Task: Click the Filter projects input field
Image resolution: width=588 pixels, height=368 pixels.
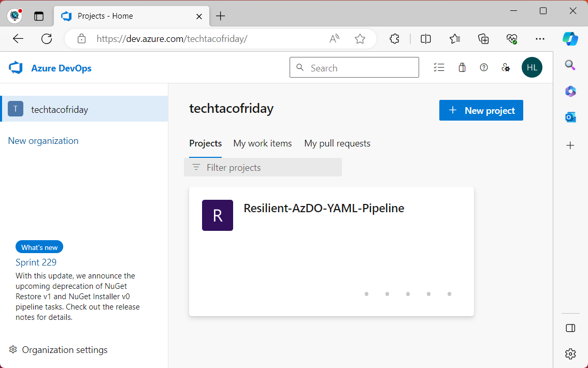Action: 263,167
